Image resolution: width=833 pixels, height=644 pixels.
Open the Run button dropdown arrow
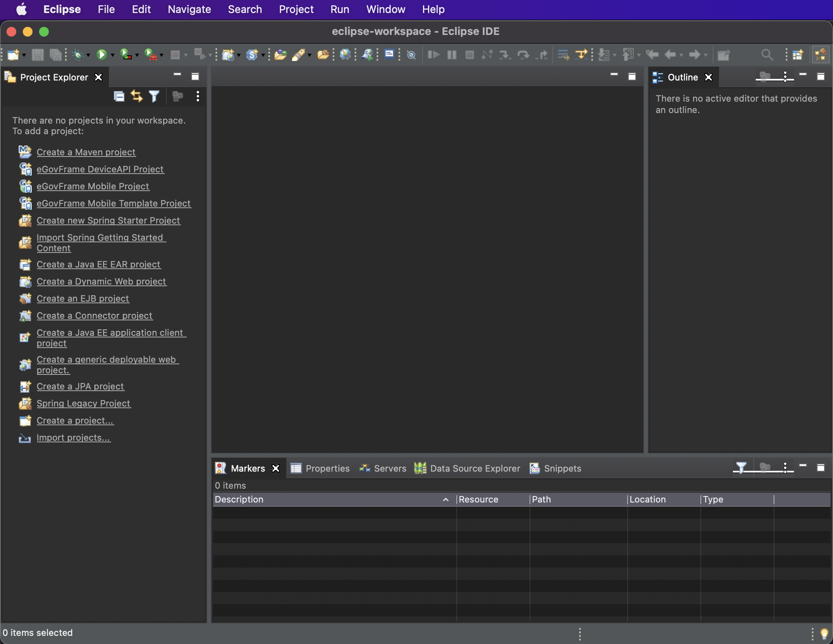[113, 55]
